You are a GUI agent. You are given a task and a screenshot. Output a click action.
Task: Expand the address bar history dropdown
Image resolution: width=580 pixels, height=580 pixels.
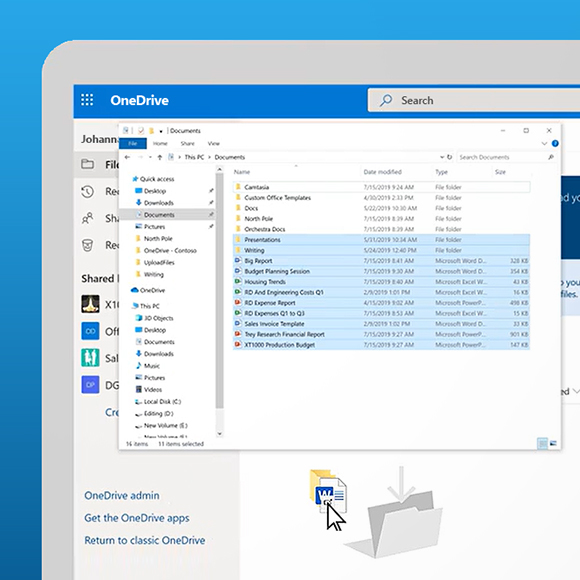tap(442, 157)
